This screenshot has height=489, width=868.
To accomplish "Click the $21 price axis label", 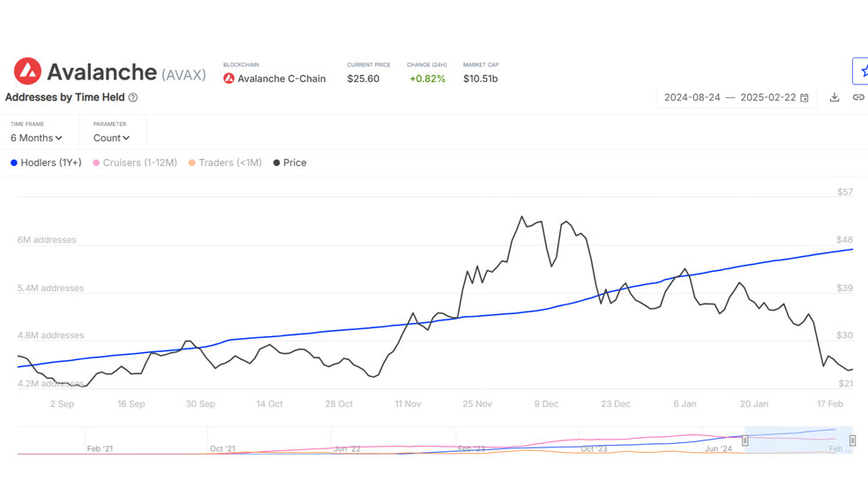I will (846, 383).
